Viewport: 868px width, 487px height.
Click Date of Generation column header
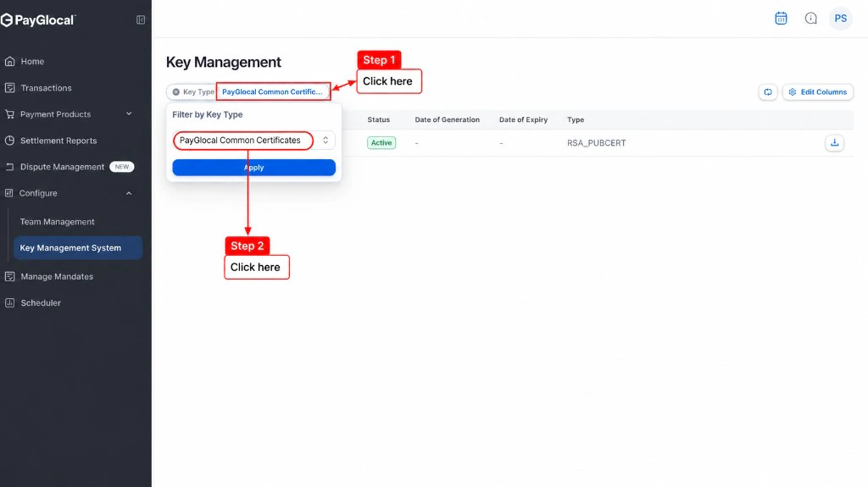[448, 119]
